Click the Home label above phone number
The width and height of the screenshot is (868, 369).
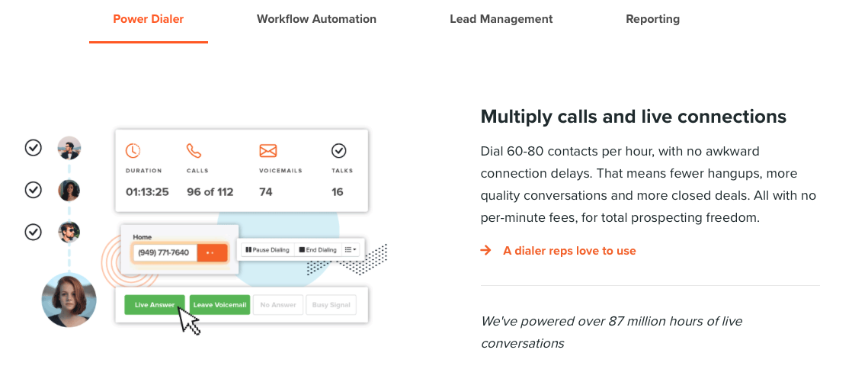[x=143, y=237]
